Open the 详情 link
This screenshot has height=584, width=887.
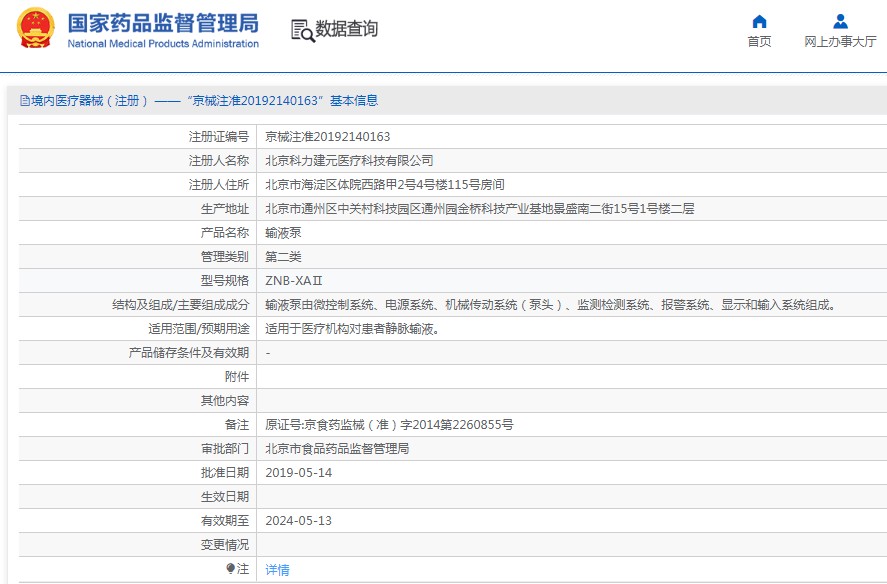[x=277, y=570]
